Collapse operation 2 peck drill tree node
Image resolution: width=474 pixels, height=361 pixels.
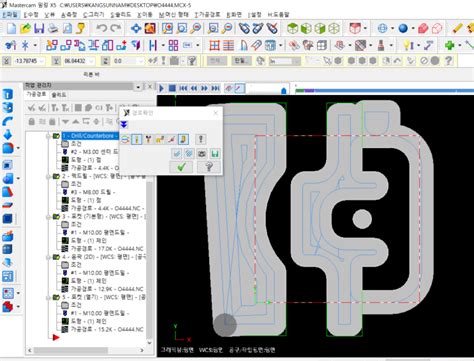[x=49, y=176]
